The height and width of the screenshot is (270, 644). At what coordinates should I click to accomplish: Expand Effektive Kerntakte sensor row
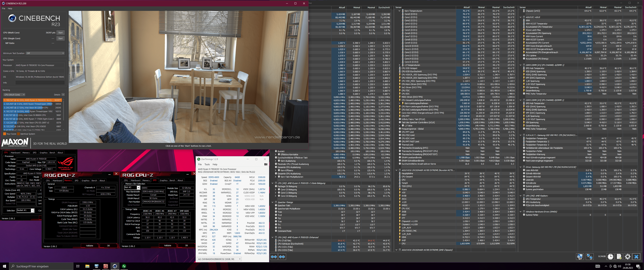[x=276, y=154]
